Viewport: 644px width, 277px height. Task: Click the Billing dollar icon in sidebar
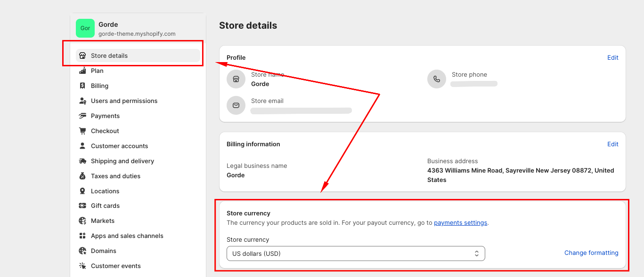(x=82, y=86)
